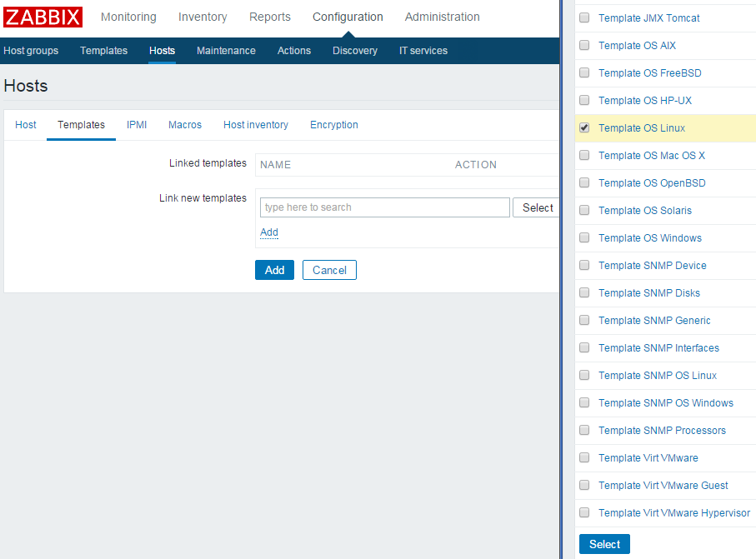Open the Inventory menu
756x559 pixels.
click(x=203, y=17)
